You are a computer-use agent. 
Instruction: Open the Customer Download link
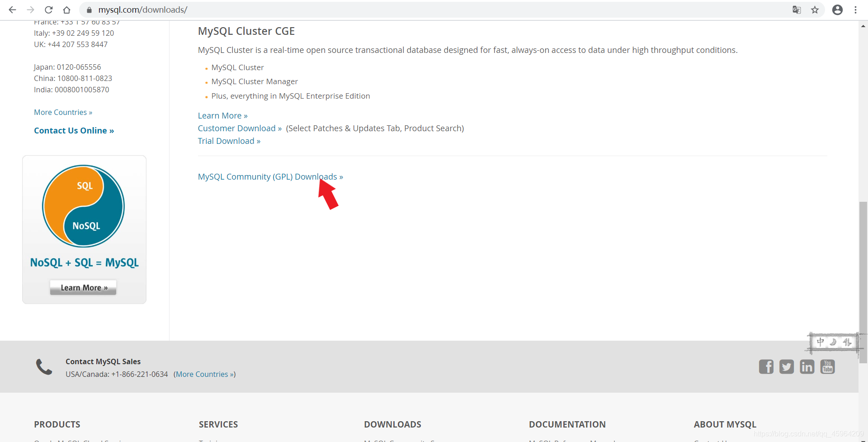pyautogui.click(x=240, y=128)
